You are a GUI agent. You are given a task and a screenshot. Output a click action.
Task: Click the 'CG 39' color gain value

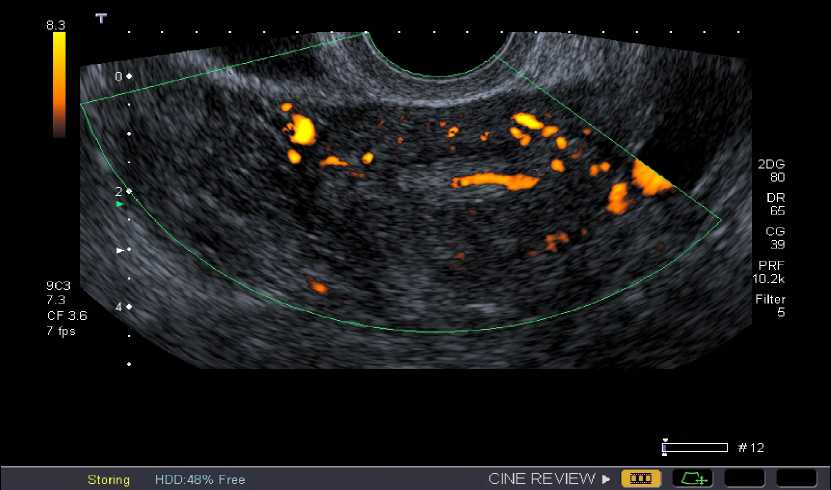[775, 238]
